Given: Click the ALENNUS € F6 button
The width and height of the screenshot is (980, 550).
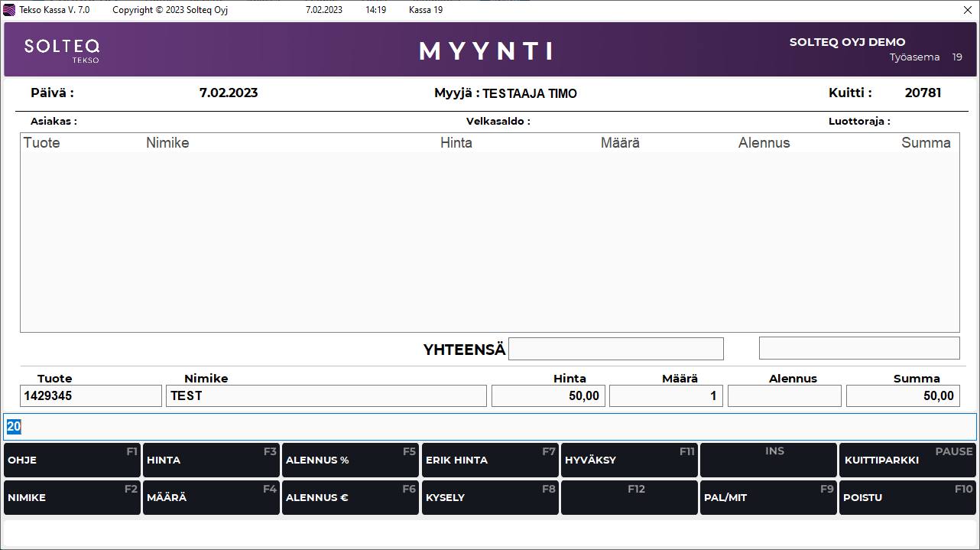Looking at the screenshot, I should [350, 497].
